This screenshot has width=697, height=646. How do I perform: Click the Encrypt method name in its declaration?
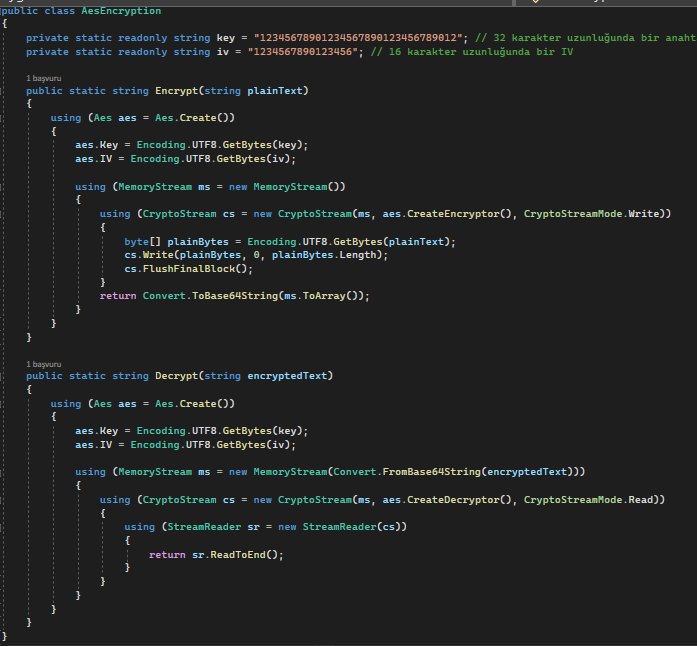(x=176, y=91)
